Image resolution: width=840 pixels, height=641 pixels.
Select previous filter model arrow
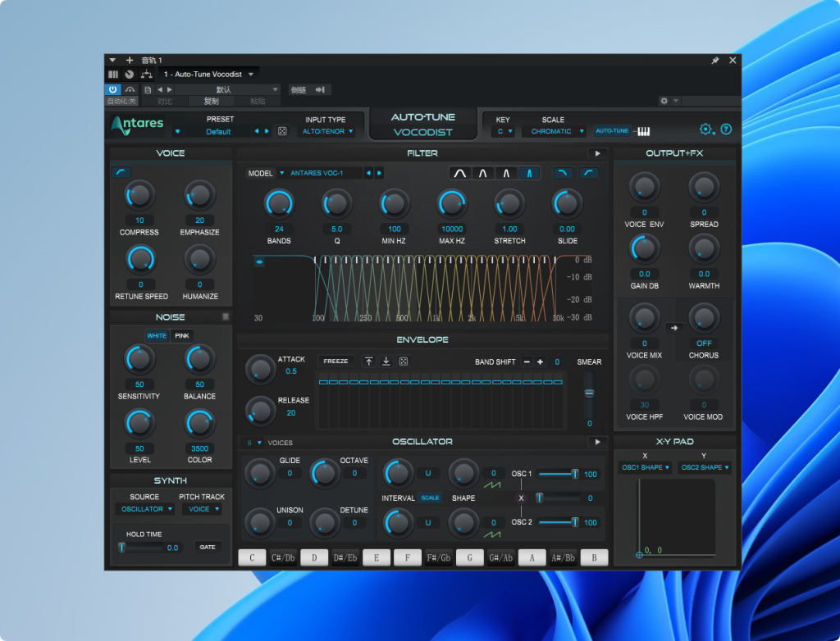click(368, 173)
